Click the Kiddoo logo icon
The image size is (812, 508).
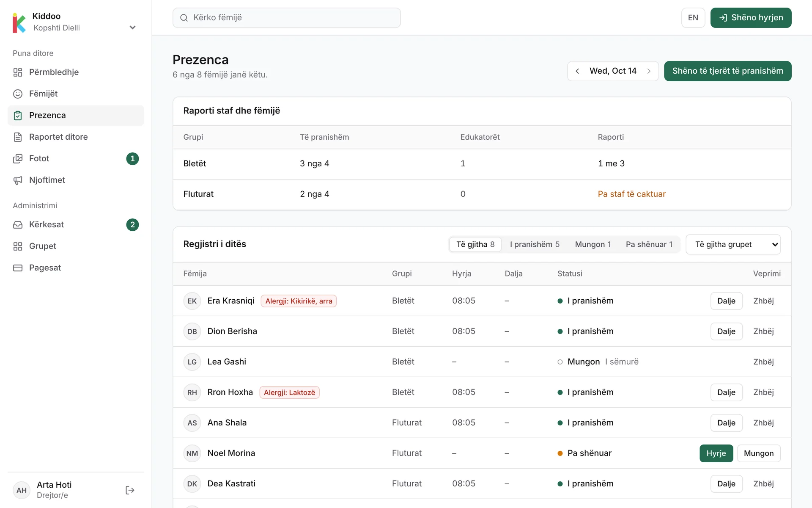pyautogui.click(x=19, y=22)
